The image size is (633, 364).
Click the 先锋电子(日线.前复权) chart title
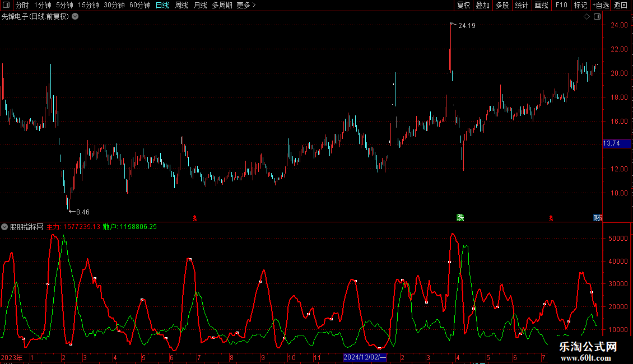coord(35,17)
